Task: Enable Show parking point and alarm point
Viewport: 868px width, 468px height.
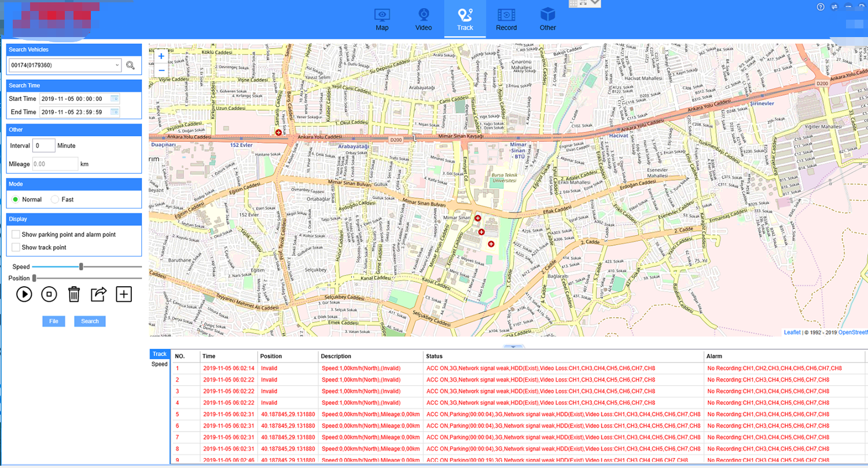Action: pos(16,235)
